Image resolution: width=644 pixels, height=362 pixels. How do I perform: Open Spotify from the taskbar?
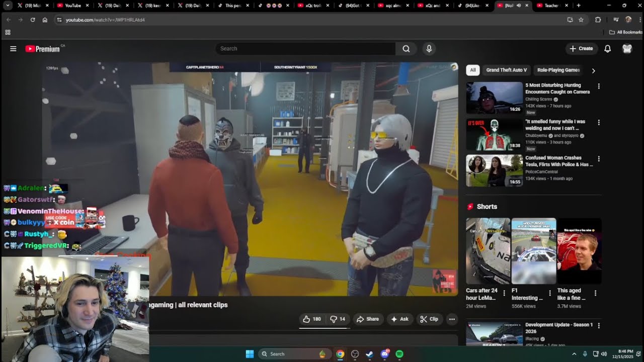[x=399, y=354]
